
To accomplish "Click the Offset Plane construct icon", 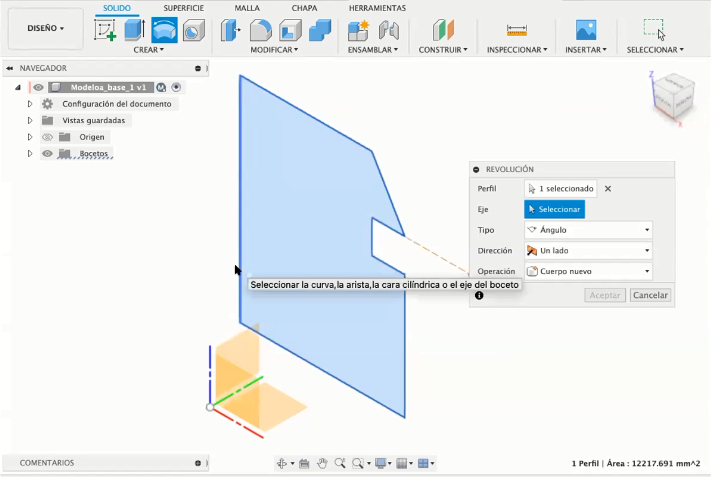I will coord(443,30).
